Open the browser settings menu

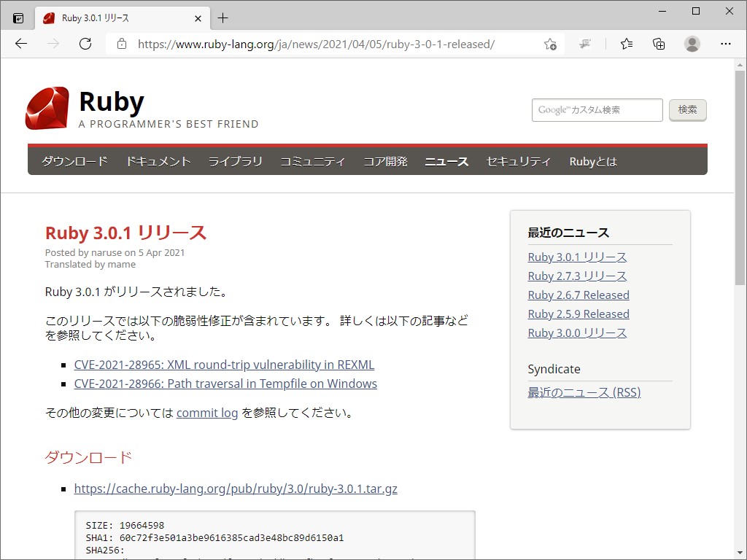726,44
